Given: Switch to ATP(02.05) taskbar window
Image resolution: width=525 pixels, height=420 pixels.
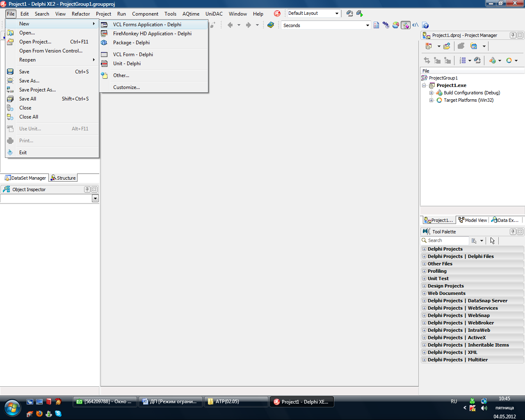Looking at the screenshot, I should pos(236,402).
